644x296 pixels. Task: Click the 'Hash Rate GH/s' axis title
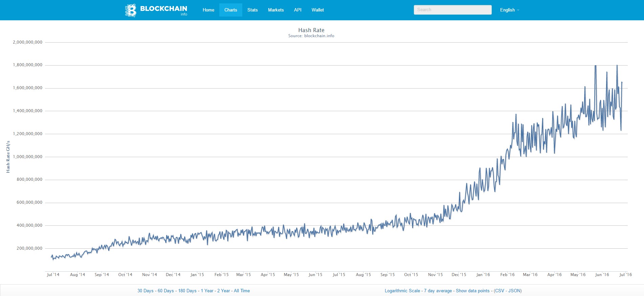click(x=8, y=157)
